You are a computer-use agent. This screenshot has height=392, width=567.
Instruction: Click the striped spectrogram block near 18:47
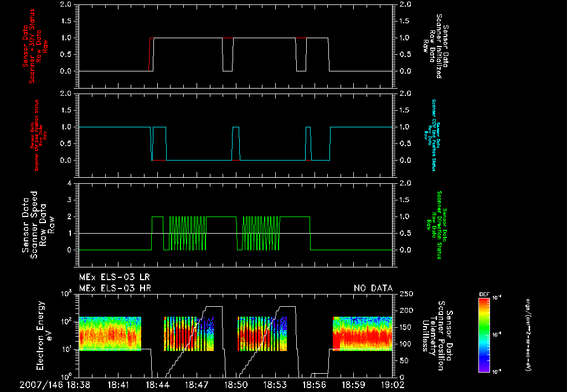click(x=189, y=334)
